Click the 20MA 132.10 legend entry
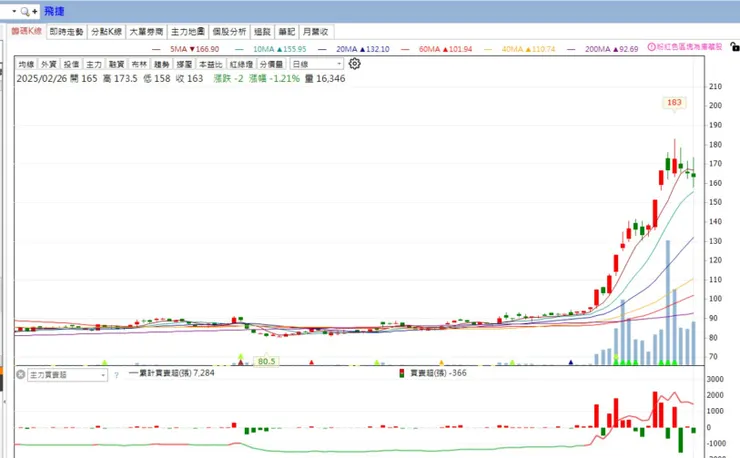 pyautogui.click(x=362, y=49)
